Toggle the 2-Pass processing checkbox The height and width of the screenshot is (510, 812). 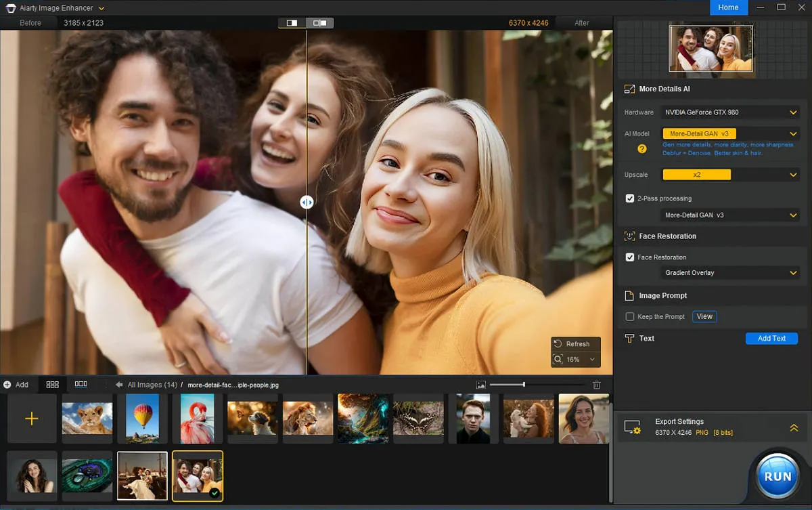(630, 198)
